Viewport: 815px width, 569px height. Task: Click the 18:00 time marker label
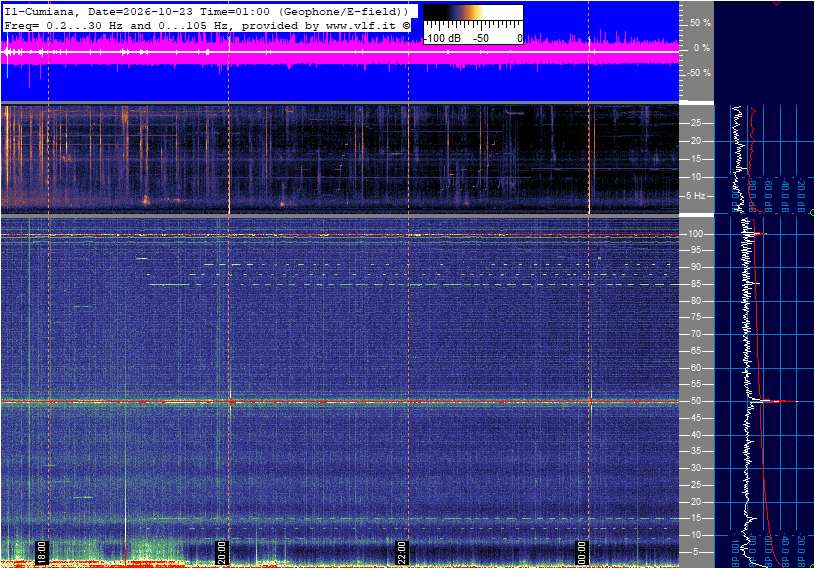(42, 553)
